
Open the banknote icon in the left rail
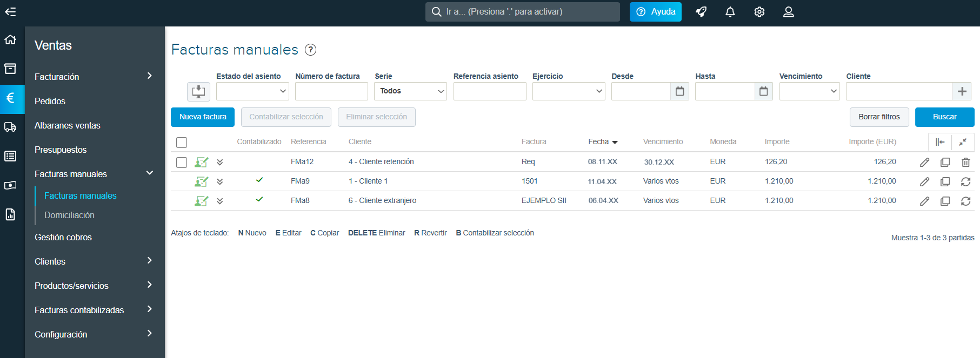tap(10, 185)
